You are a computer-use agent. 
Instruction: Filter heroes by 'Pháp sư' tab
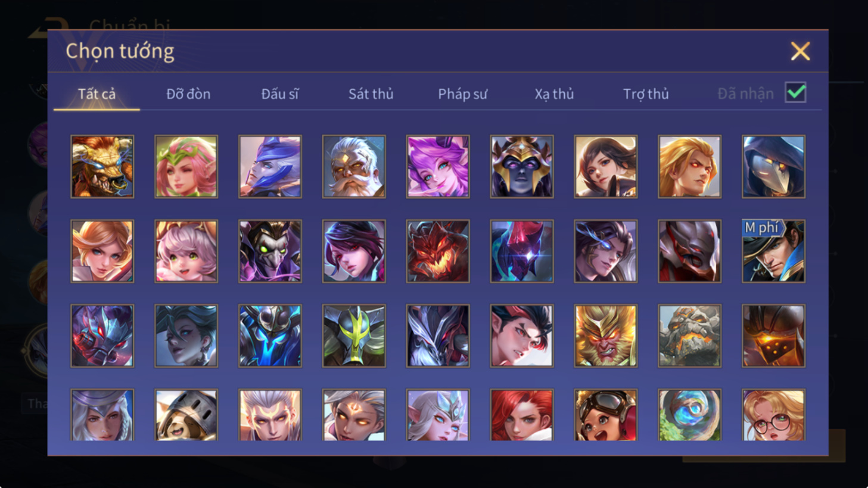click(463, 94)
